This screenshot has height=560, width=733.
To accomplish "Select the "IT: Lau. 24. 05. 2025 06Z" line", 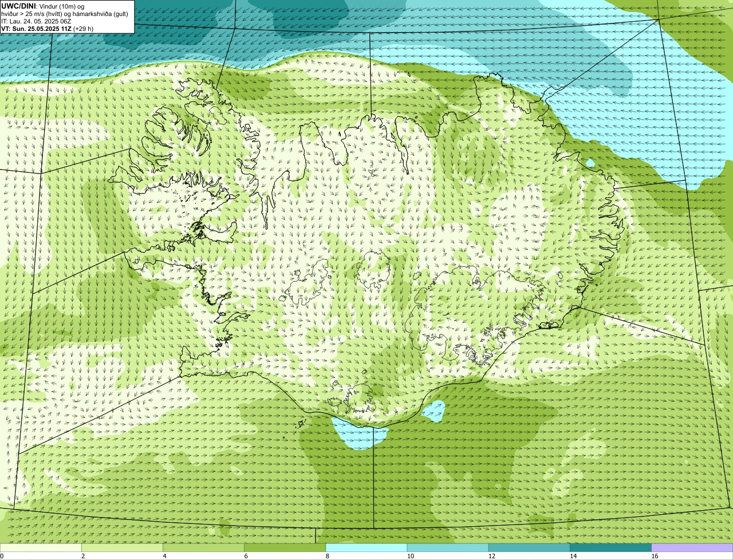I will tap(36, 21).
